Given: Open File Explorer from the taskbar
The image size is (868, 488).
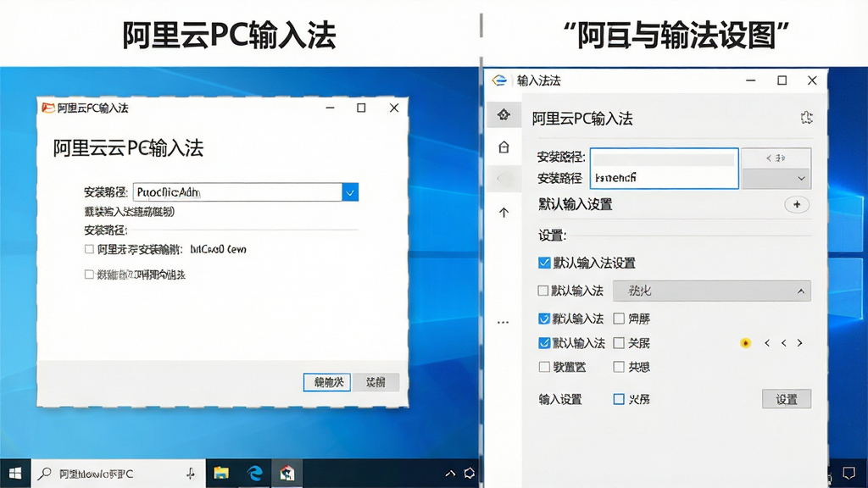Looking at the screenshot, I should tap(221, 474).
